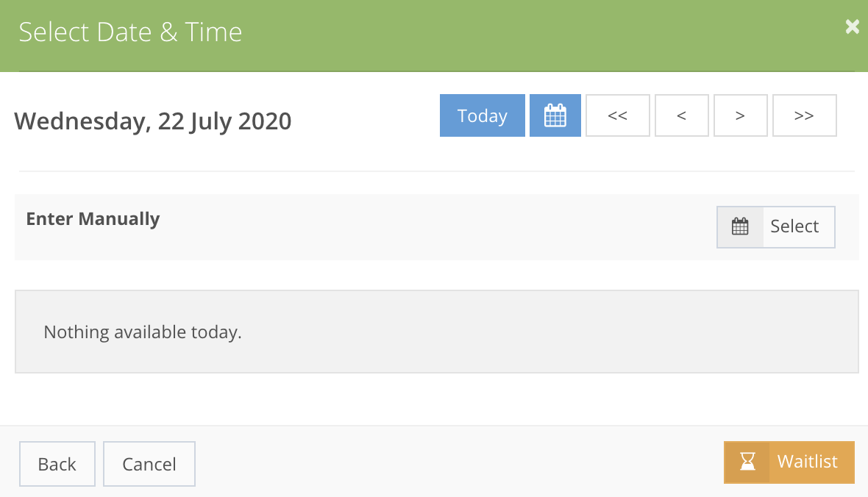Activate the Today shortcut

[x=482, y=115]
